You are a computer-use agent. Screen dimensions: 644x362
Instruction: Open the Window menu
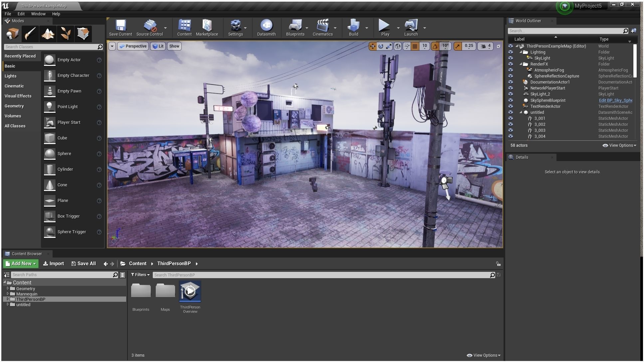coord(38,14)
